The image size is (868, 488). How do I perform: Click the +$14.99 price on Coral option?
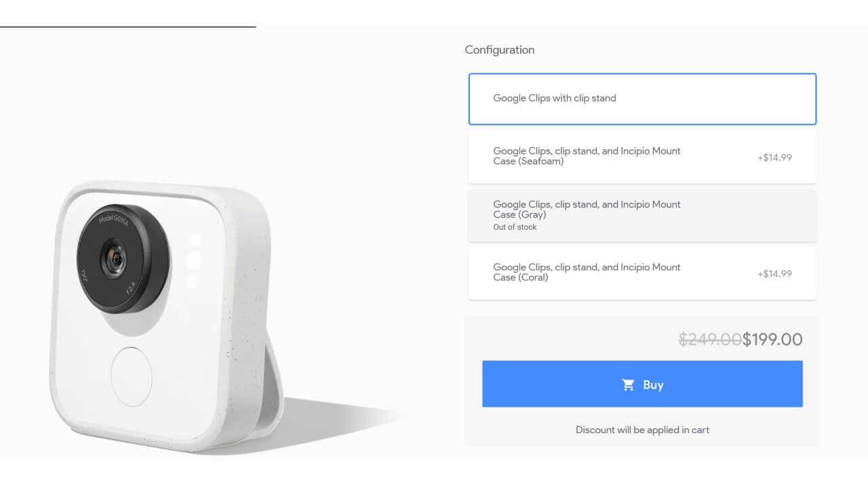pyautogui.click(x=774, y=274)
